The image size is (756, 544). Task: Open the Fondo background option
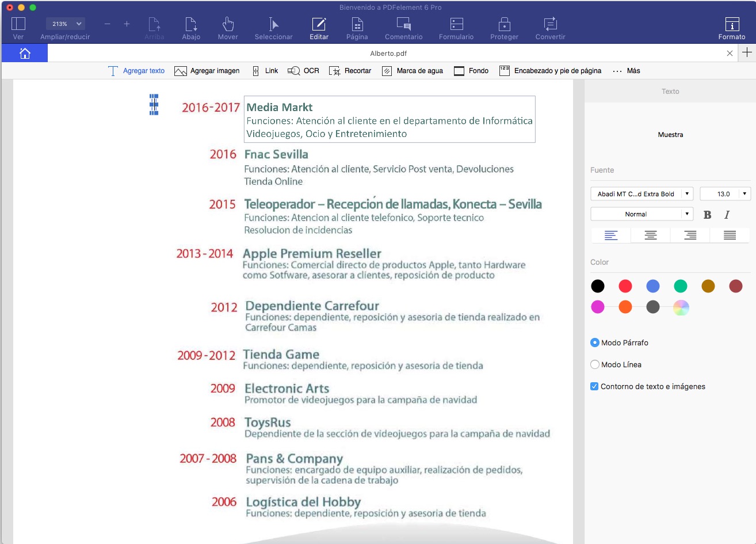(x=471, y=71)
